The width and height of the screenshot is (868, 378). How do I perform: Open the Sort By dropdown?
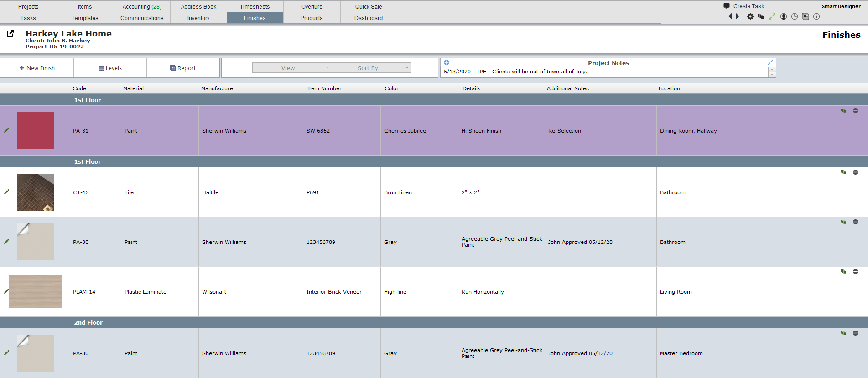[371, 68]
